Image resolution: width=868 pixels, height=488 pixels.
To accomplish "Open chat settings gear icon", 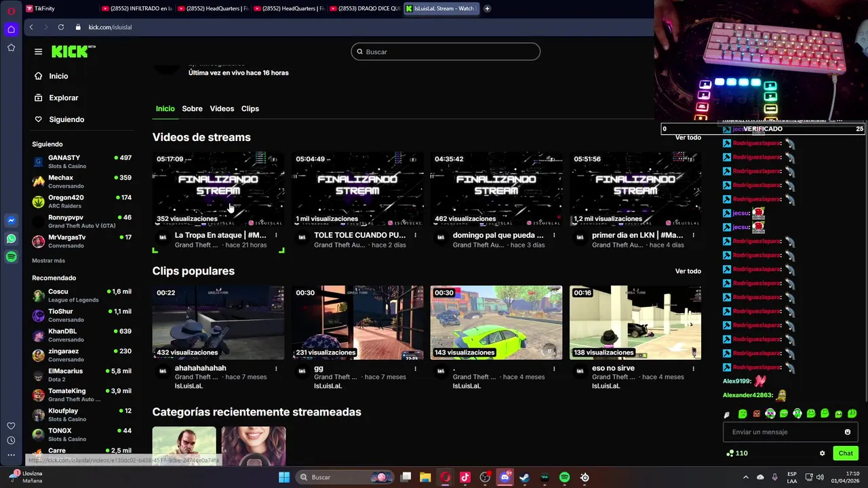I will 822,453.
